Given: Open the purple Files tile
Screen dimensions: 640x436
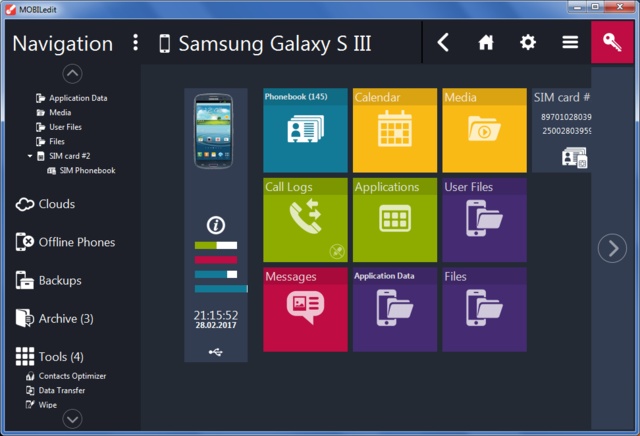Looking at the screenshot, I should pos(484,309).
